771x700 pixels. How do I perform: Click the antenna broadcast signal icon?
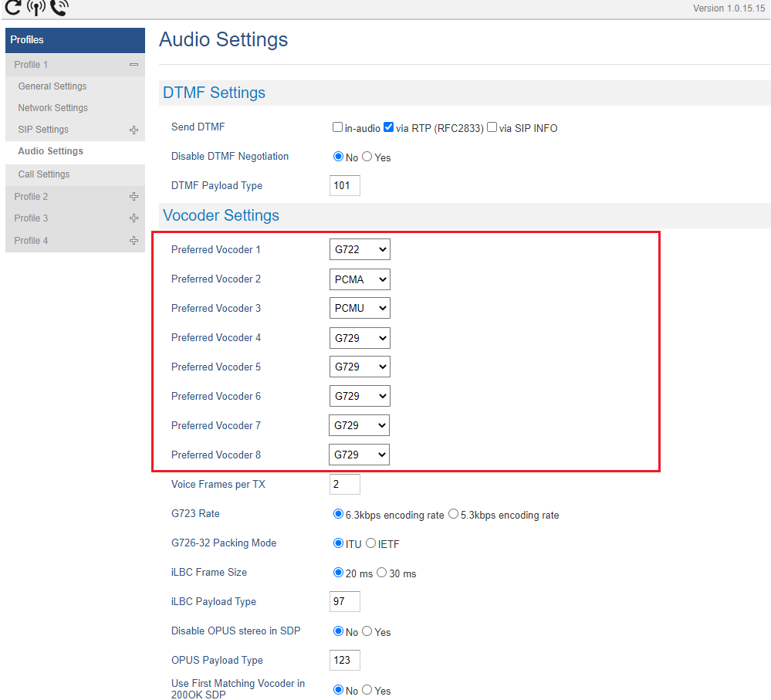(36, 8)
